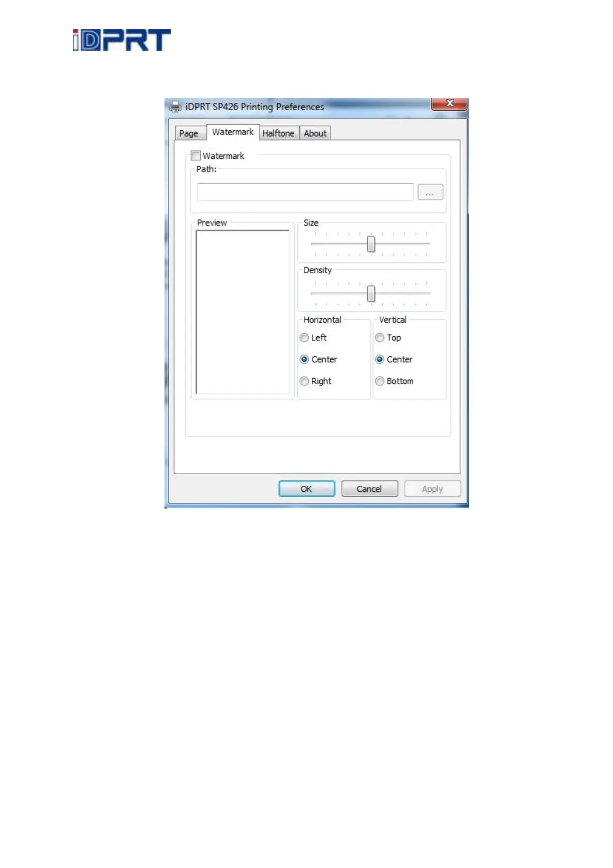The image size is (613, 868).
Task: Enable the Watermark checkbox
Action: pyautogui.click(x=196, y=156)
